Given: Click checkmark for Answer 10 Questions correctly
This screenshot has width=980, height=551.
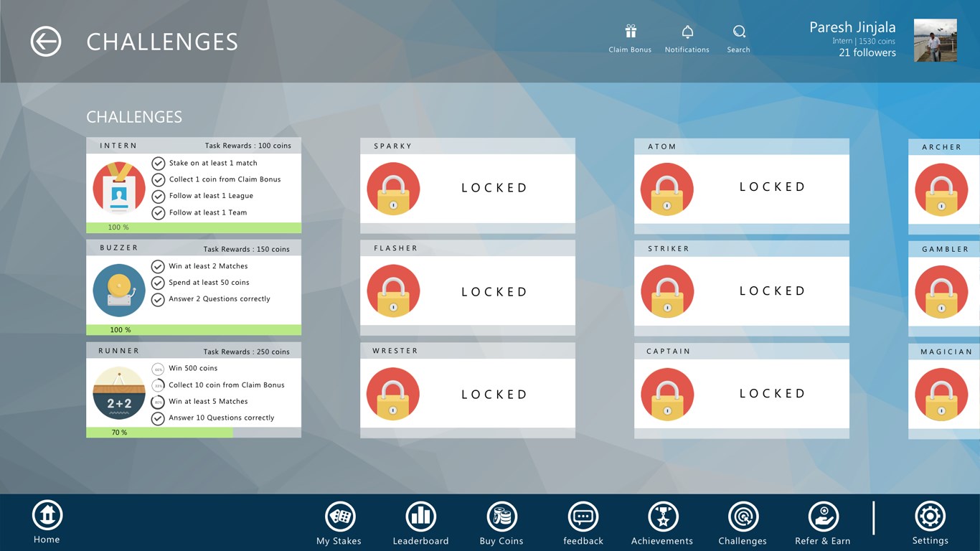Looking at the screenshot, I should pos(158,418).
